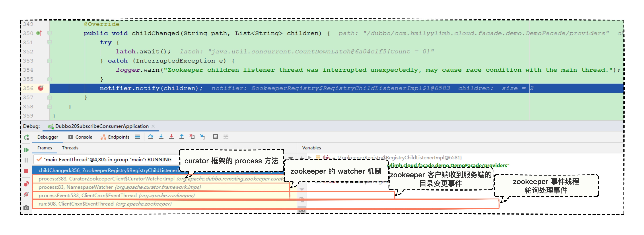Expand the 'this' variable node
This screenshot has width=644, height=235.
point(310,157)
